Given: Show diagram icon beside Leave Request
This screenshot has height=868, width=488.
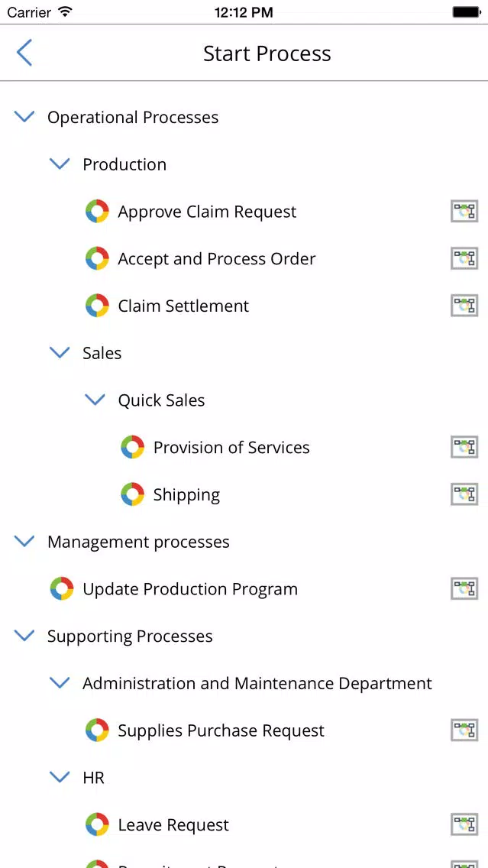Looking at the screenshot, I should [464, 824].
